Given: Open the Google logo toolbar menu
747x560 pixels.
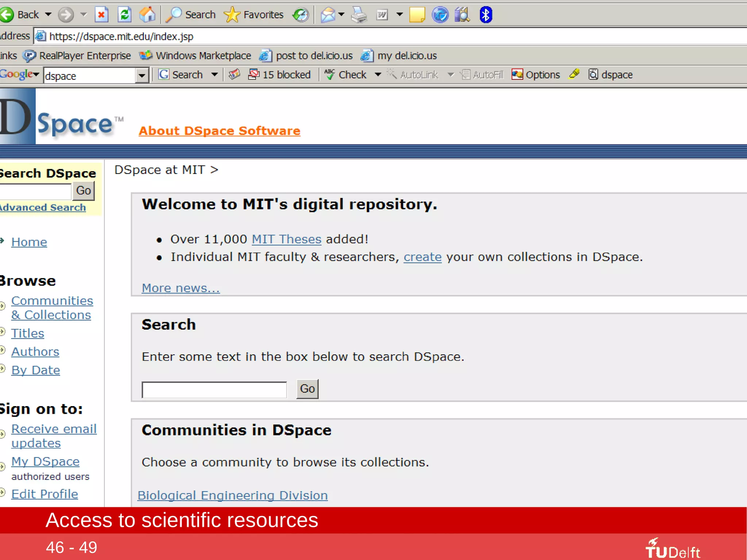Looking at the screenshot, I should (x=19, y=74).
